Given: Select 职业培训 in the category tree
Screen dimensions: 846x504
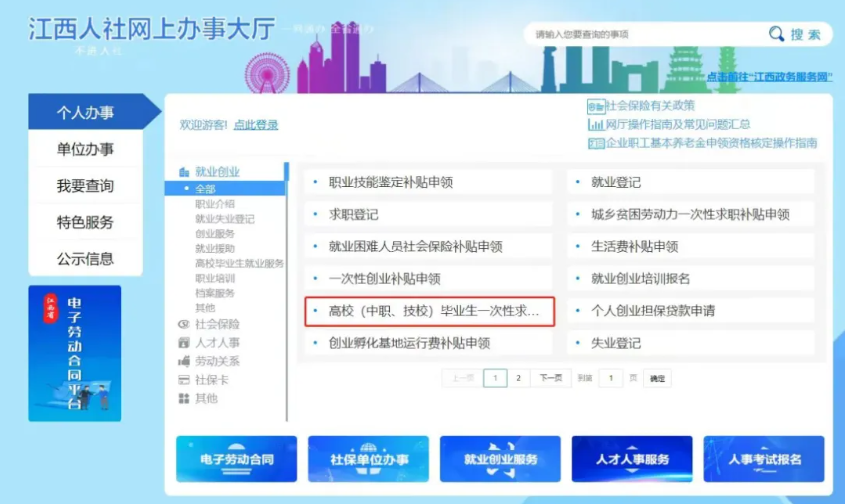Looking at the screenshot, I should point(215,279).
